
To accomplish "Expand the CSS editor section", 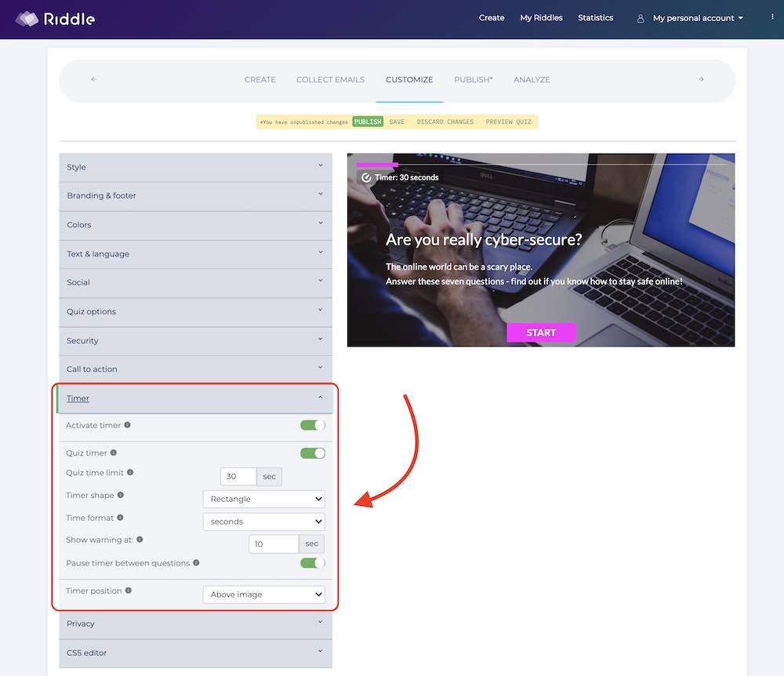I will point(195,653).
